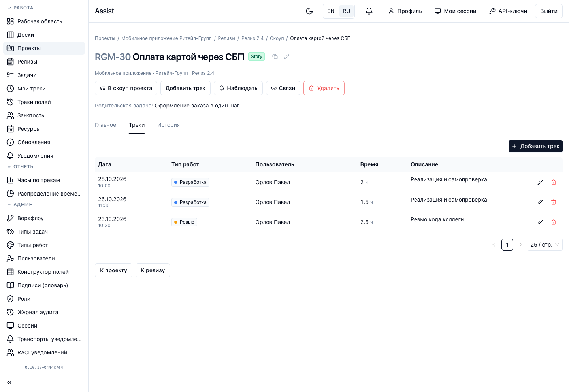Open Конструктор полей page
This screenshot has width=569, height=392.
pyautogui.click(x=44, y=272)
